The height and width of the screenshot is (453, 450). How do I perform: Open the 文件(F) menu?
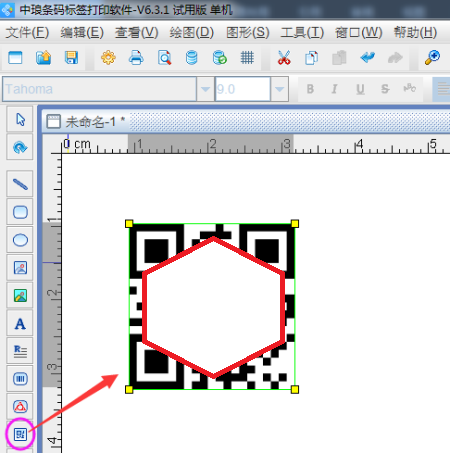(x=27, y=33)
